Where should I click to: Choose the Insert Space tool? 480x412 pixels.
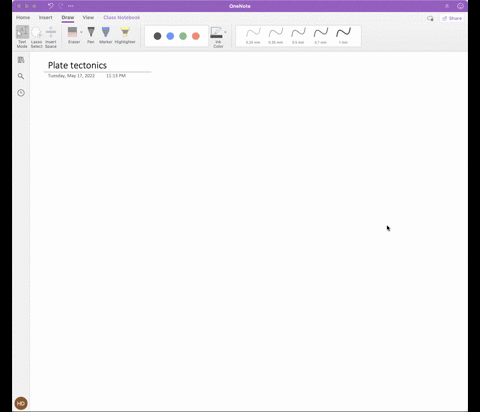(x=51, y=37)
